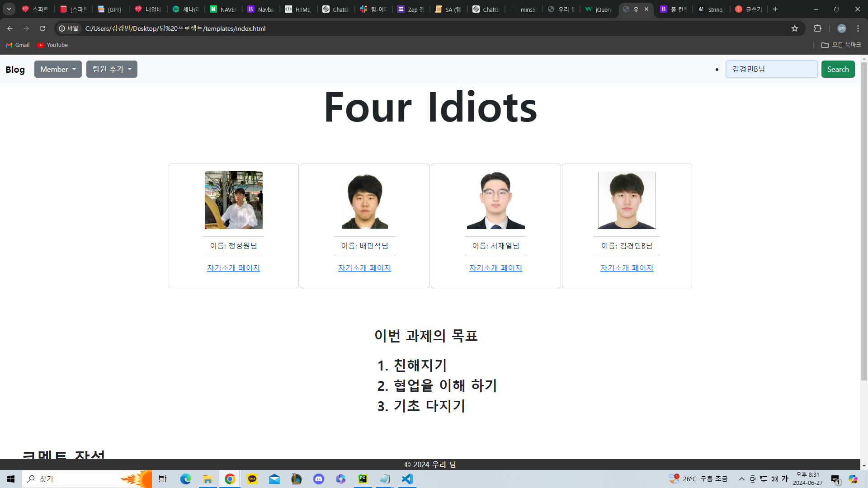Open the Chrome extensions puzzle icon
Screen dimensions: 868x488
(x=817, y=28)
